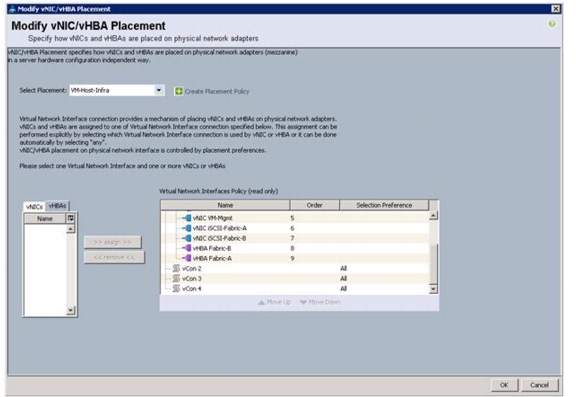The height and width of the screenshot is (397, 576).
Task: Click the help question mark icon
Action: (551, 24)
